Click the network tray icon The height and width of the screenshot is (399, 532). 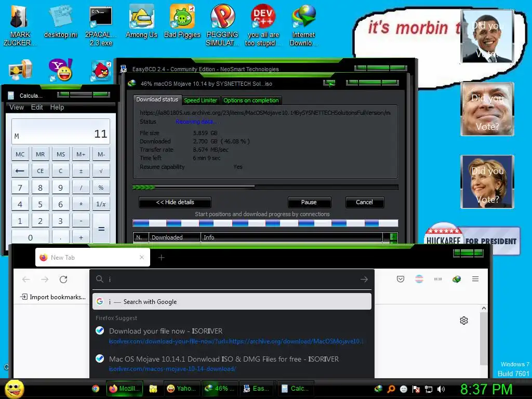pyautogui.click(x=428, y=389)
